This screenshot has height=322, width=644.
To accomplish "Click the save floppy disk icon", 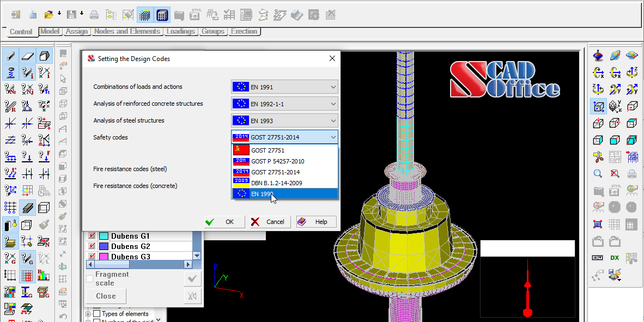I will [71, 15].
